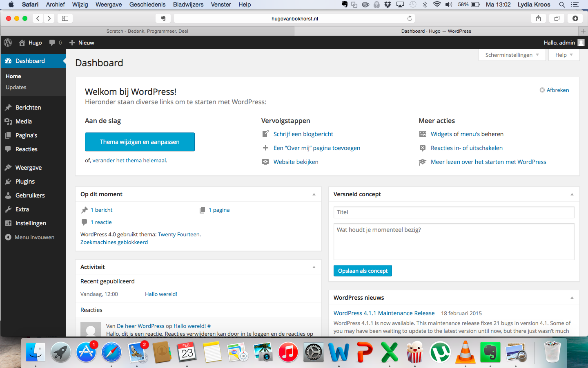Open Weergave in the sidebar
588x368 pixels.
pos(33,168)
